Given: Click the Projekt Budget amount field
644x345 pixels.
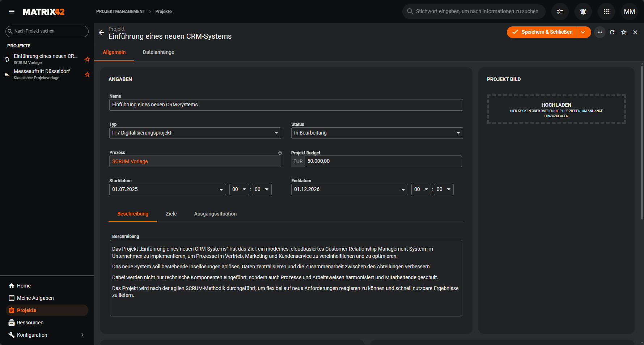Looking at the screenshot, I should tap(383, 161).
